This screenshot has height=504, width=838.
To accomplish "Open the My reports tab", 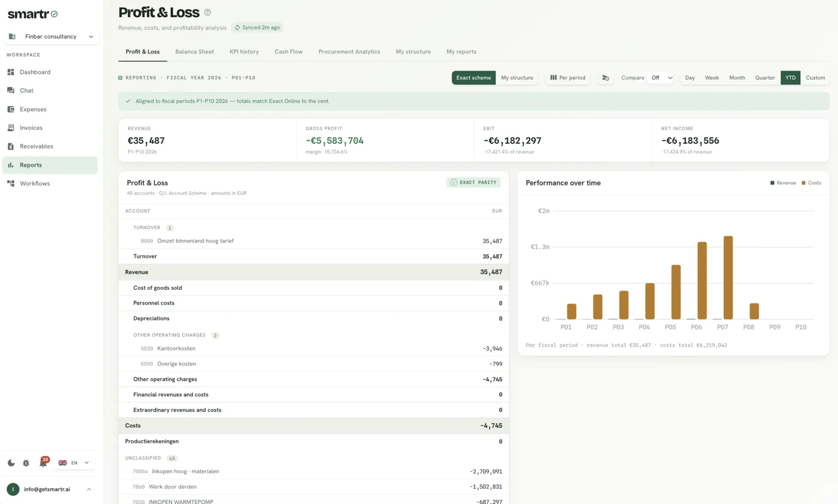I will (461, 52).
